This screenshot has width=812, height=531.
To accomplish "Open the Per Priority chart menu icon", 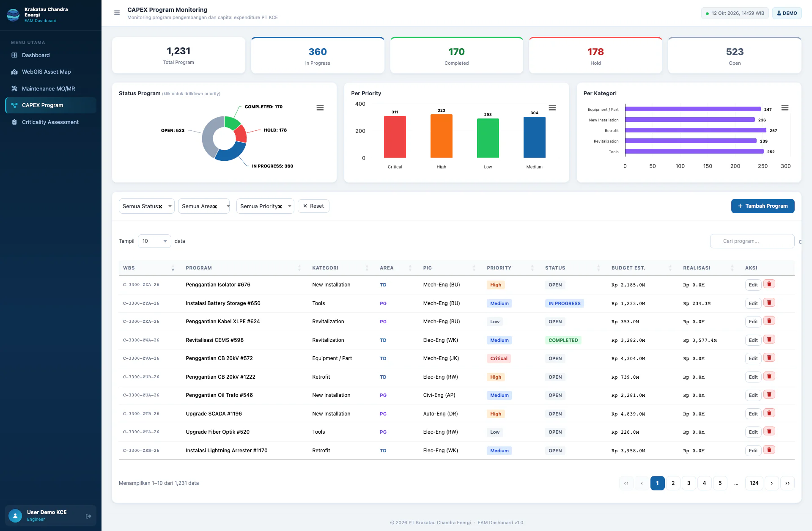I will click(x=552, y=108).
